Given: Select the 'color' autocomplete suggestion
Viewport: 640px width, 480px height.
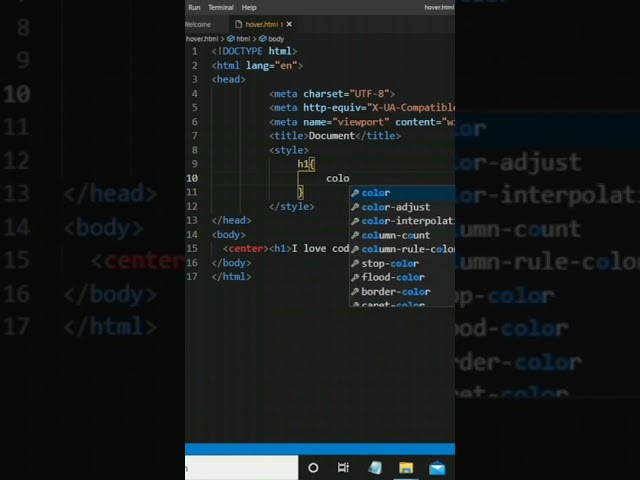Looking at the screenshot, I should point(402,193).
